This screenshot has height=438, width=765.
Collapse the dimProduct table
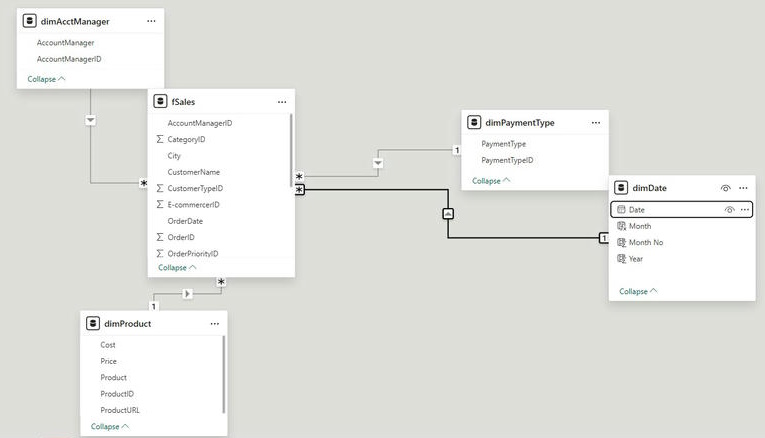[110, 427]
